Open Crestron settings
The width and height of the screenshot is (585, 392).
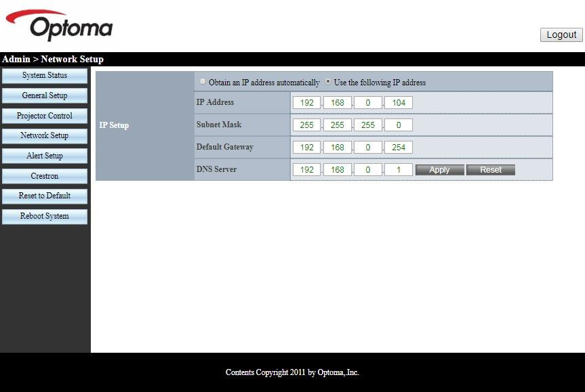(x=45, y=176)
